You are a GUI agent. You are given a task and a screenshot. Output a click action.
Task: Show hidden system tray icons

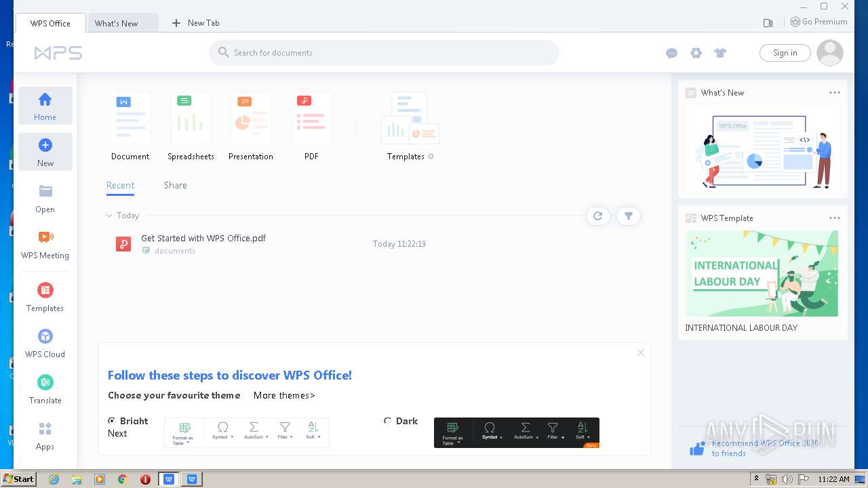pos(756,479)
